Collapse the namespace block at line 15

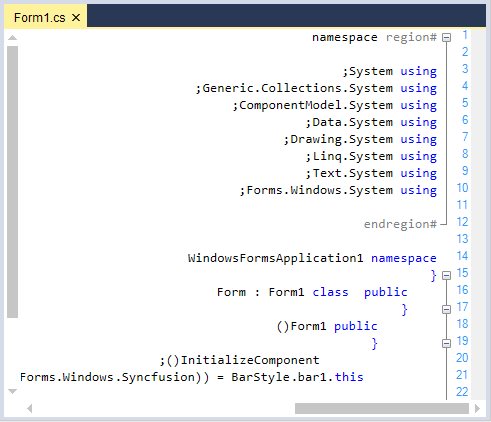pyautogui.click(x=446, y=276)
